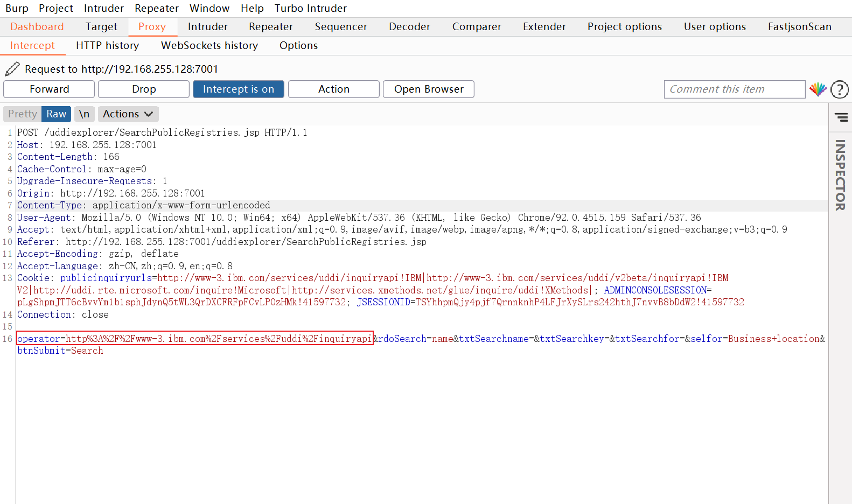Viewport: 852px width, 504px height.
Task: Open the Window menu
Action: click(x=209, y=8)
